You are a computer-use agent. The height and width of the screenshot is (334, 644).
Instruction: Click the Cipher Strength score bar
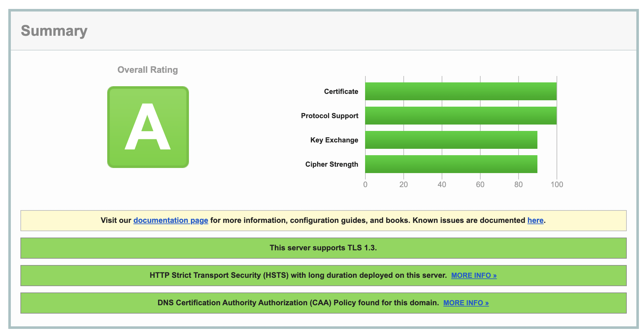point(451,164)
